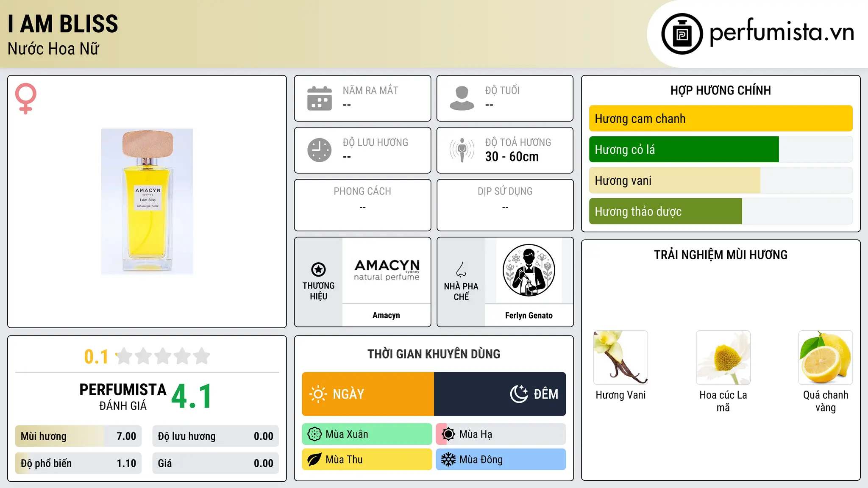This screenshot has height=488, width=868.
Task: Click the 30 - 60cm projection value
Action: pos(512,156)
